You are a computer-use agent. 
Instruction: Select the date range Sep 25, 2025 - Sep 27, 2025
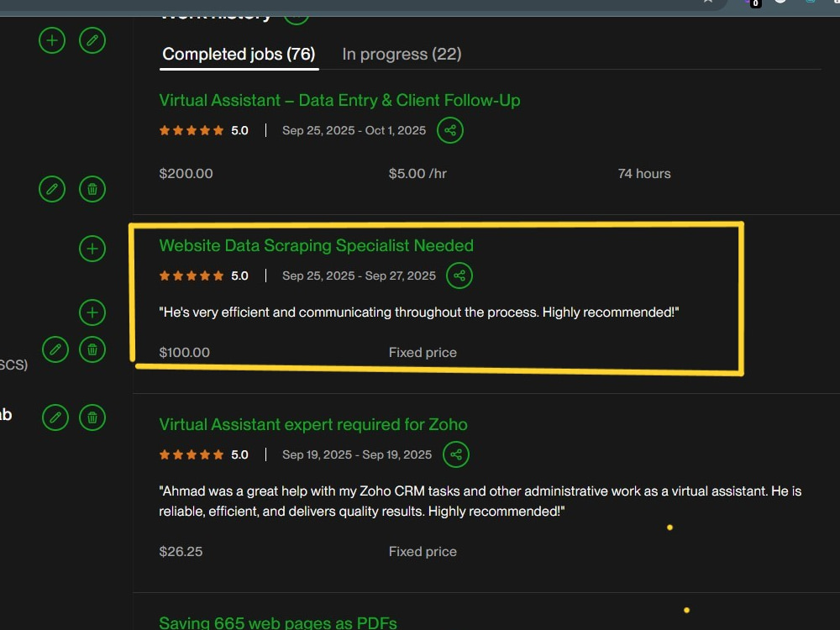pyautogui.click(x=359, y=276)
